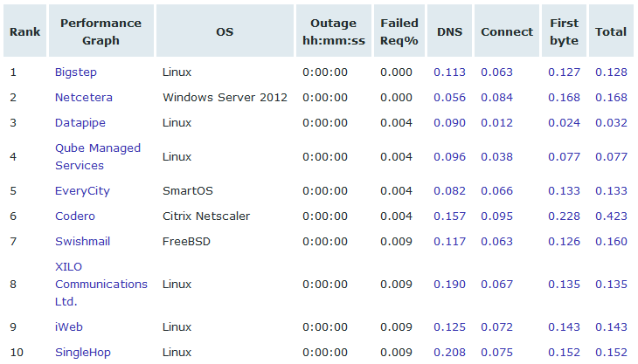This screenshot has height=364, width=638.
Task: Click Netcetera's connect value 0.084
Action: [496, 98]
